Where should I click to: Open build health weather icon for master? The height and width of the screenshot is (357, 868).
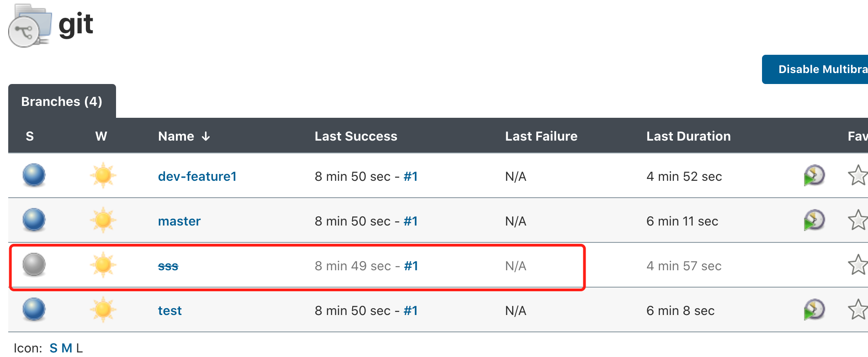103,220
